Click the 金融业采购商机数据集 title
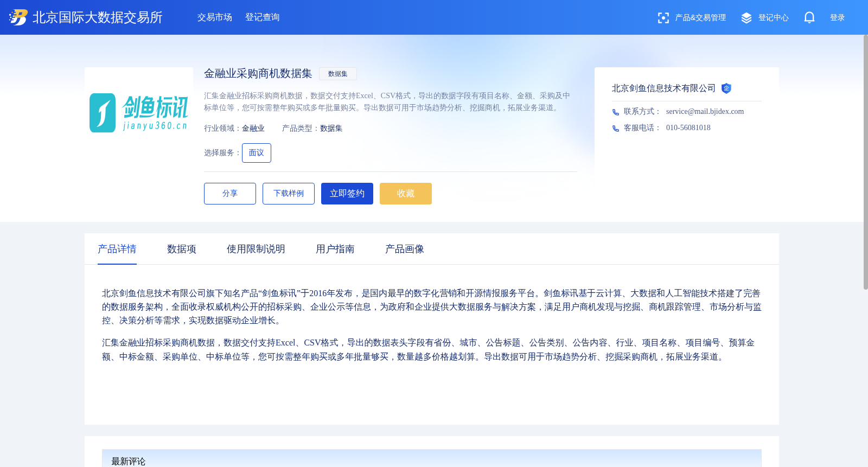The image size is (868, 467). 258,74
